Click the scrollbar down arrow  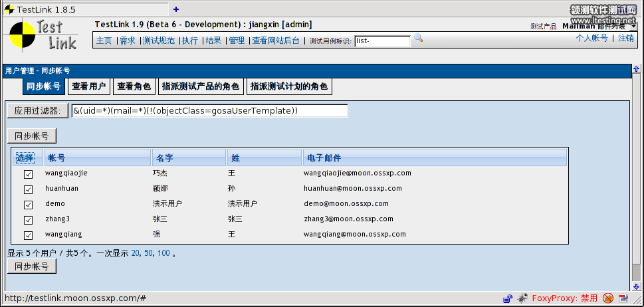coord(636,286)
